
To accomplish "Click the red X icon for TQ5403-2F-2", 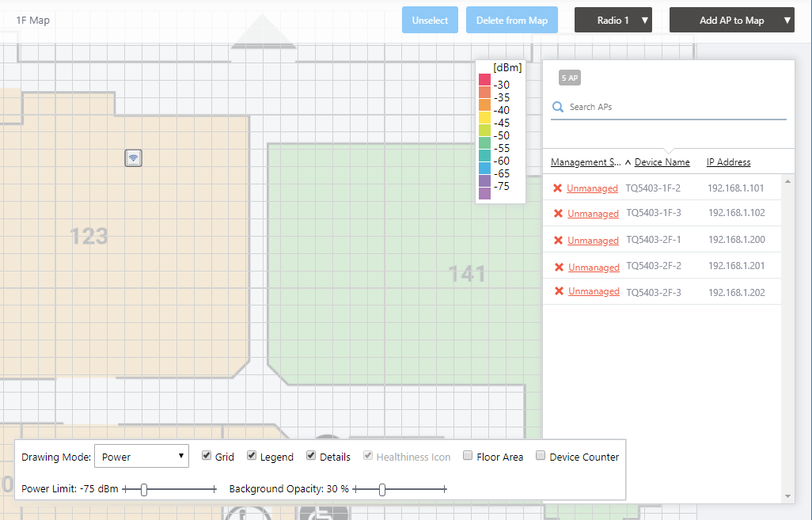I will click(559, 267).
